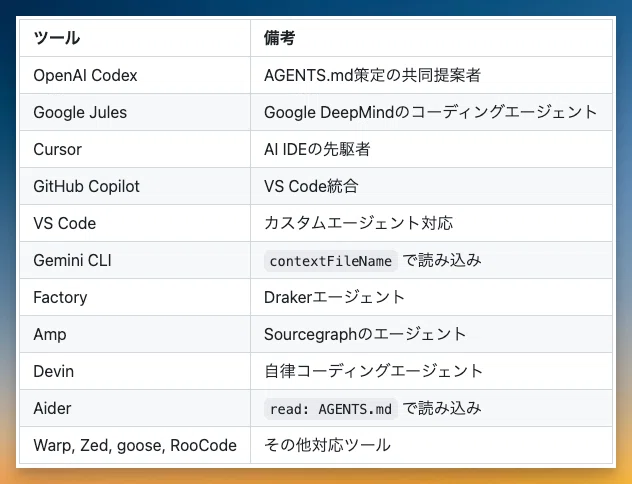Viewport: 632px width, 484px height.
Task: Click the contextFileName code snippet
Action: (331, 261)
